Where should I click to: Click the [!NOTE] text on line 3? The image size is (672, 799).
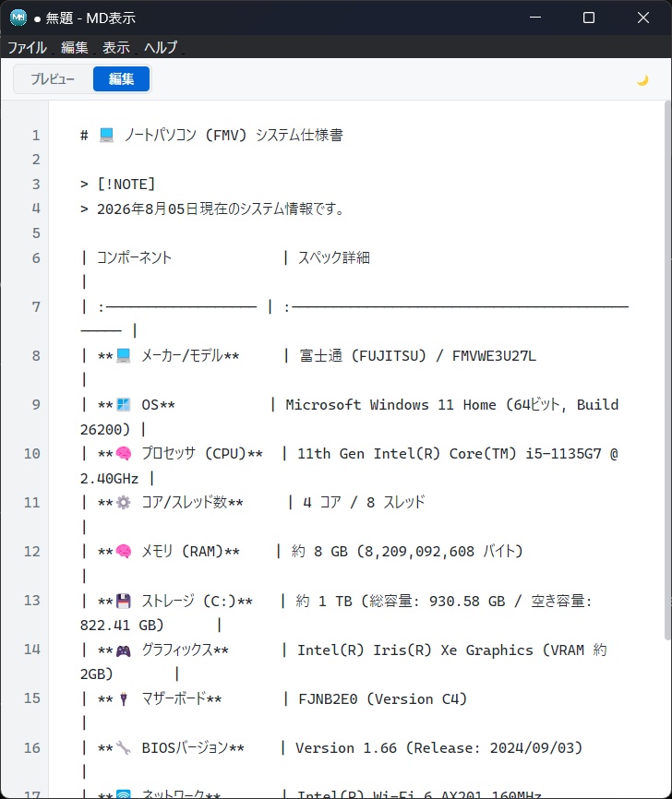(126, 184)
